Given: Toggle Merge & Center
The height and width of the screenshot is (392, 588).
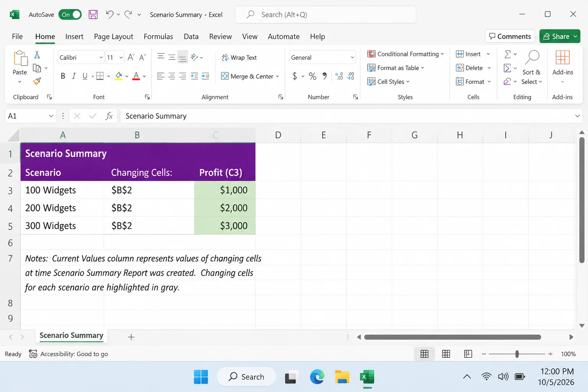Looking at the screenshot, I should click(x=247, y=76).
